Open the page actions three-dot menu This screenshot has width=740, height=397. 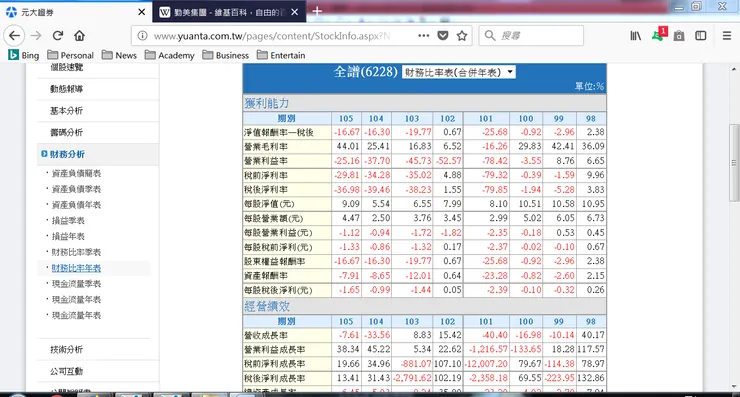click(x=423, y=35)
